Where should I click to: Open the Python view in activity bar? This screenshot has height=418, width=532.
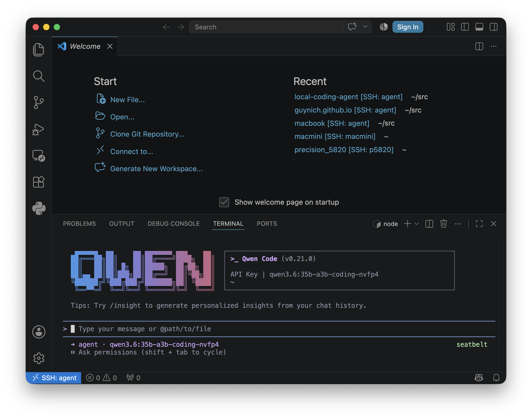pyautogui.click(x=39, y=208)
